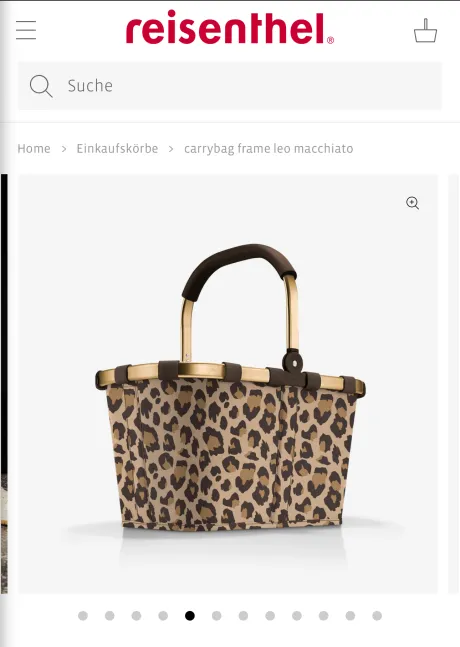Select the first carousel dot
460x647 pixels.
click(83, 616)
